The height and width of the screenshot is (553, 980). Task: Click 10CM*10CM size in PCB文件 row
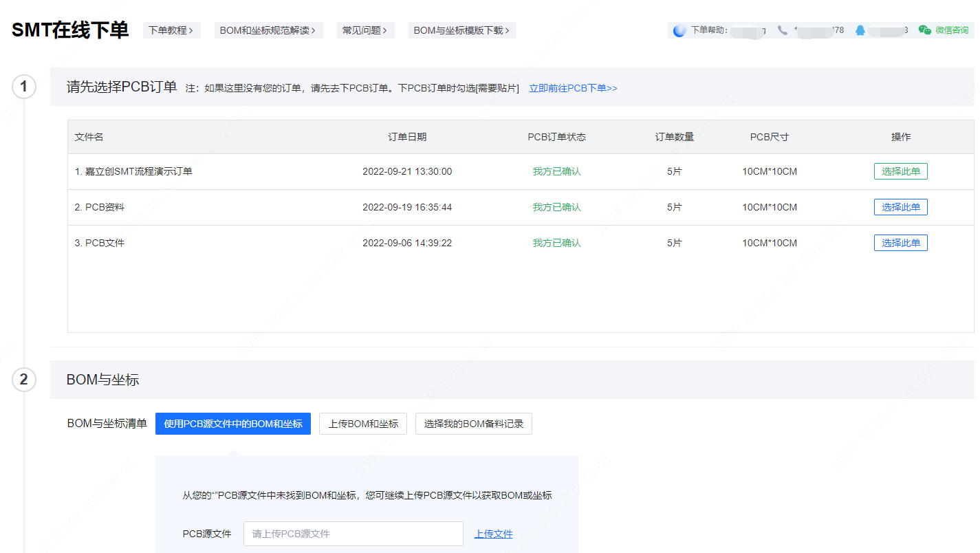pos(770,243)
